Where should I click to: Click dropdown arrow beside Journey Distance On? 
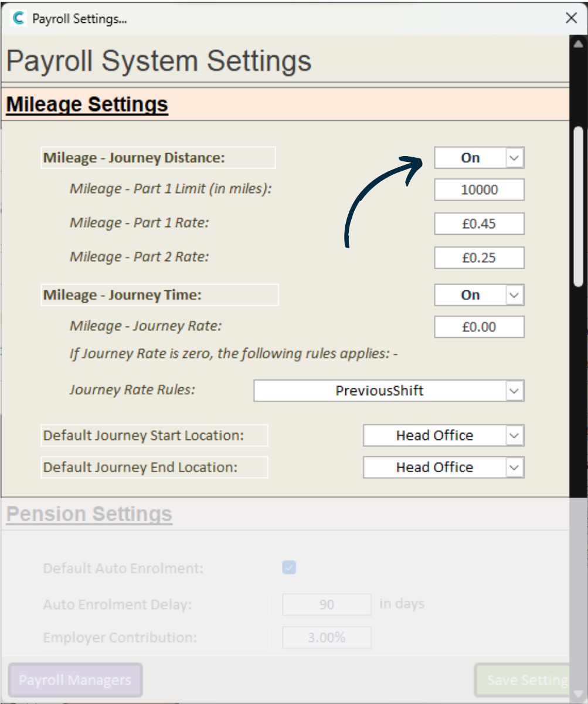514,158
